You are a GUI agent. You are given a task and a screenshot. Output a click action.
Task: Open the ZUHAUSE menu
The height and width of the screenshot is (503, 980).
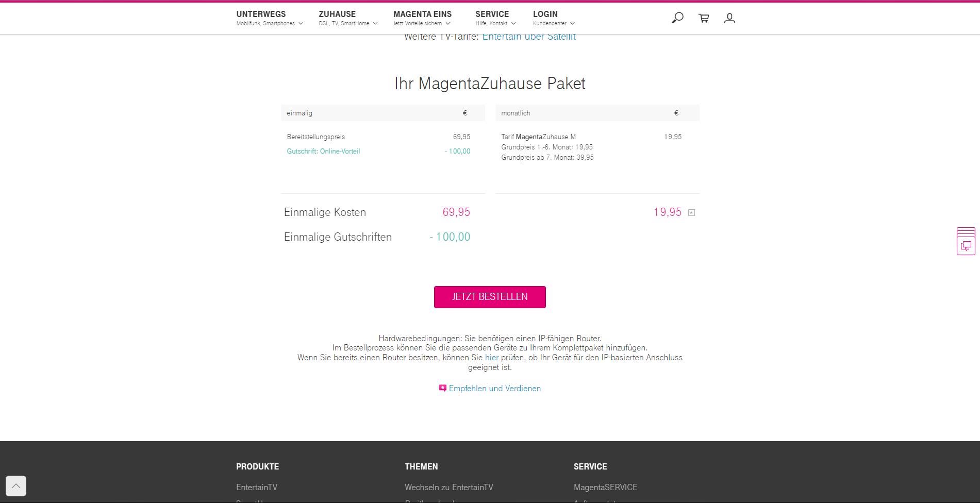point(337,14)
